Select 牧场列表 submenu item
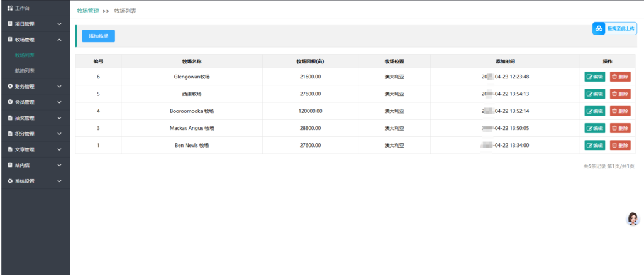The image size is (644, 275). [x=25, y=55]
